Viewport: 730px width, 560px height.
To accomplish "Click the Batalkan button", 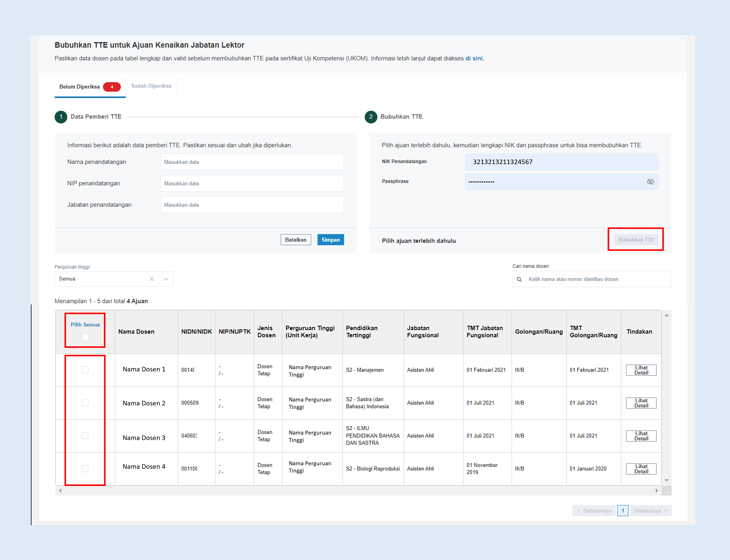I will coord(296,240).
